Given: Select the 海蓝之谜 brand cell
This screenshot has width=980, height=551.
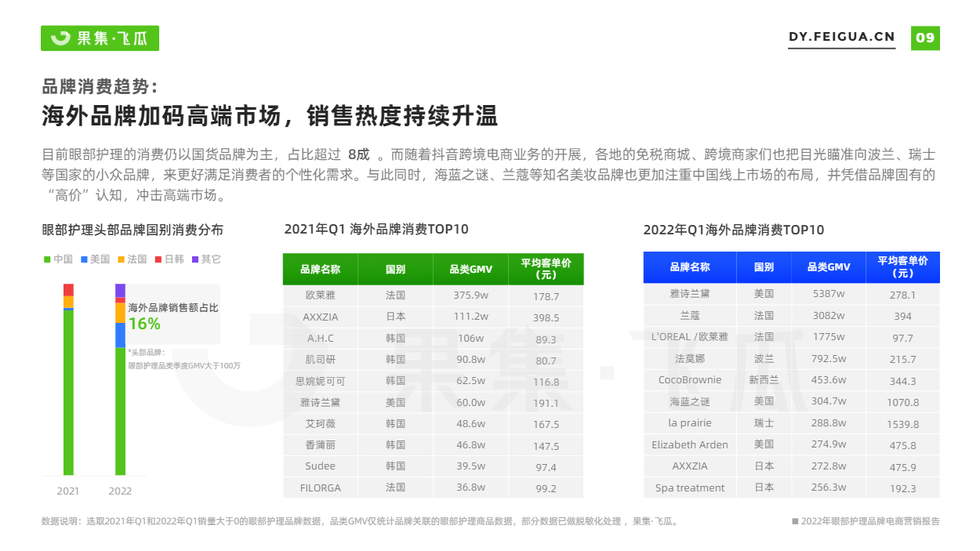Looking at the screenshot, I should coord(690,401).
